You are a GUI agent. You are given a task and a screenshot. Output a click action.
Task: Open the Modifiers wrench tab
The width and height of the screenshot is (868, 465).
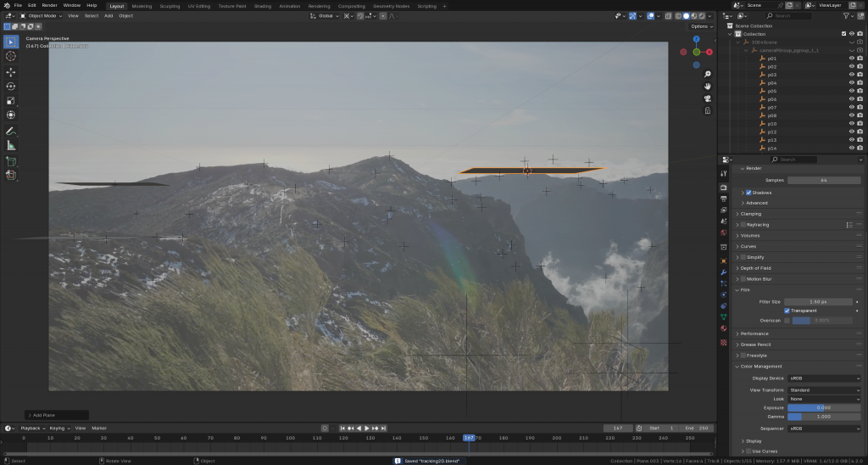tap(724, 272)
